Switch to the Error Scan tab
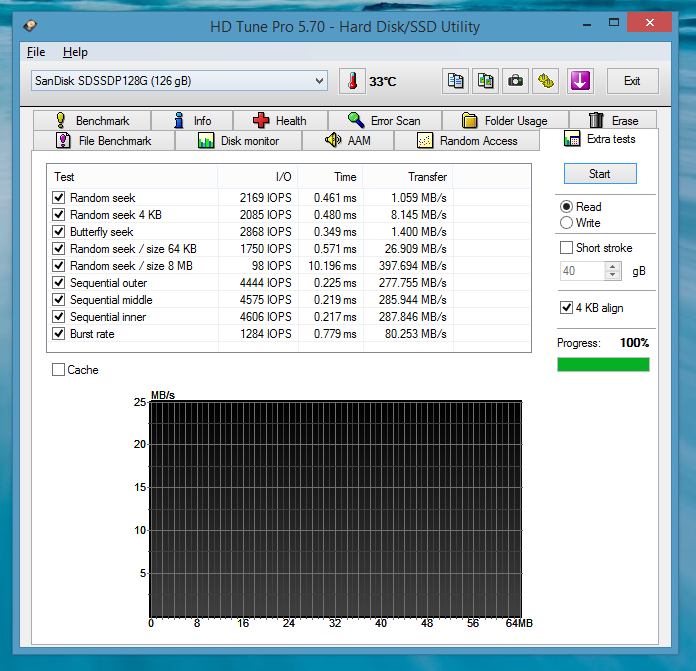Viewport: 696px width, 671px height. pyautogui.click(x=385, y=120)
